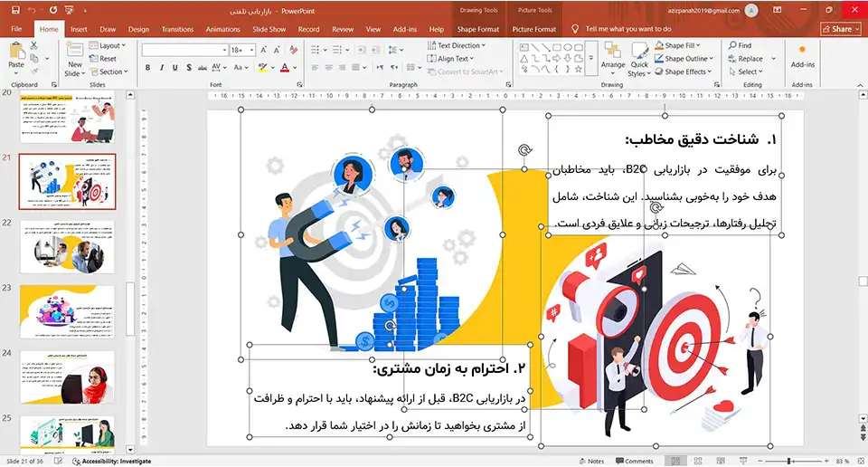Open the Shape Format tab

(477, 29)
